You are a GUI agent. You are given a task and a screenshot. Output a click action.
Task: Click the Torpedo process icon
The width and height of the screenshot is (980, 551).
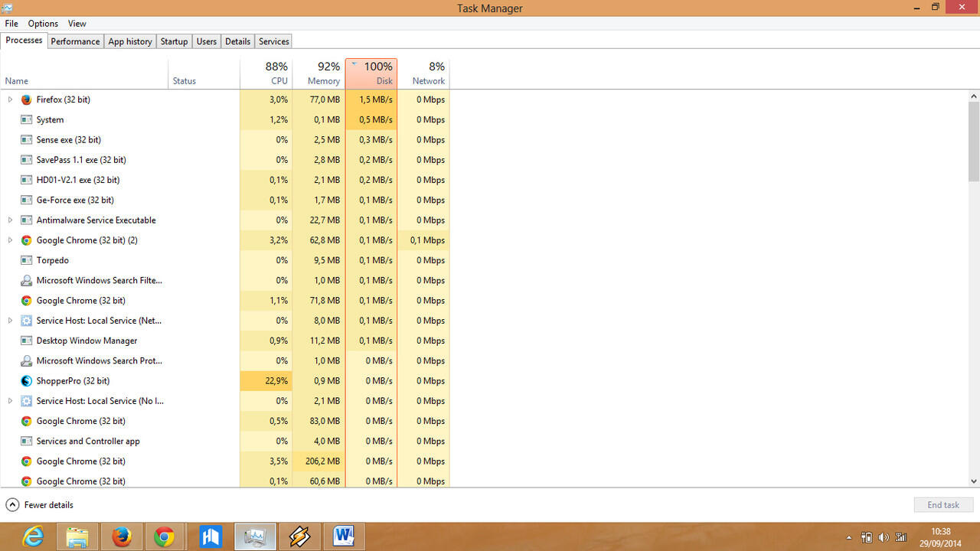click(26, 260)
